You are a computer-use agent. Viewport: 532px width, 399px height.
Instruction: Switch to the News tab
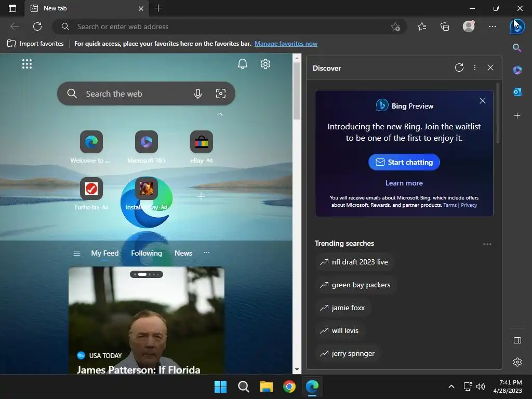[x=183, y=253]
